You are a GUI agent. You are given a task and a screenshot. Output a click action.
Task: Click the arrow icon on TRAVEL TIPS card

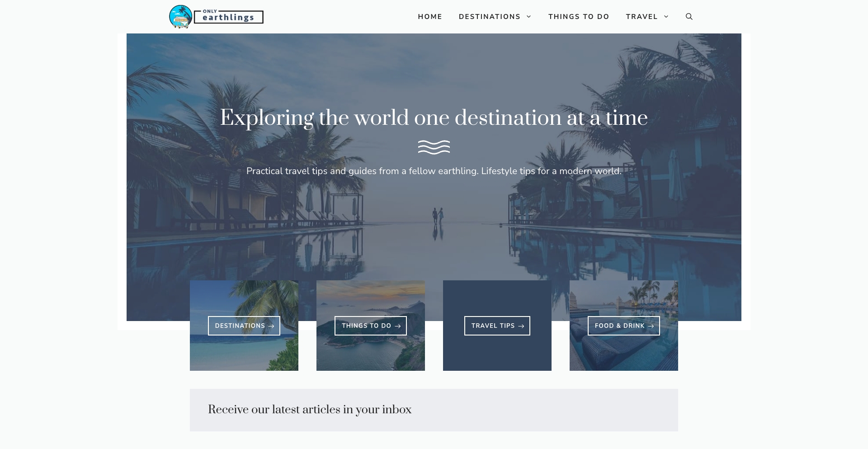[x=522, y=326]
